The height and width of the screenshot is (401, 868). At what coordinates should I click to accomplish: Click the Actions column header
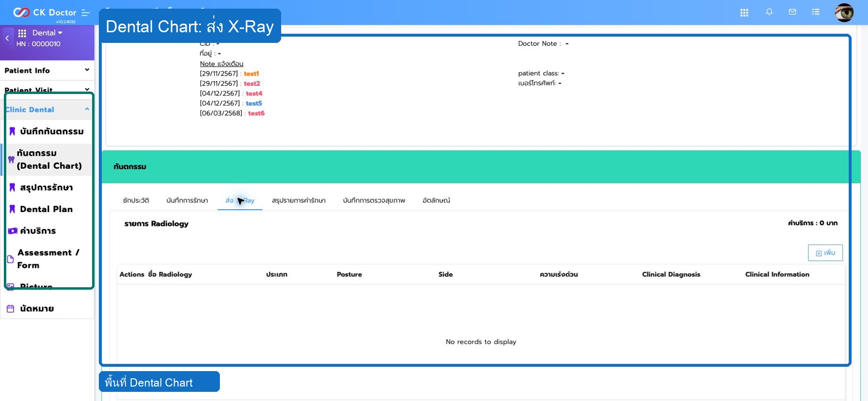pyautogui.click(x=132, y=274)
